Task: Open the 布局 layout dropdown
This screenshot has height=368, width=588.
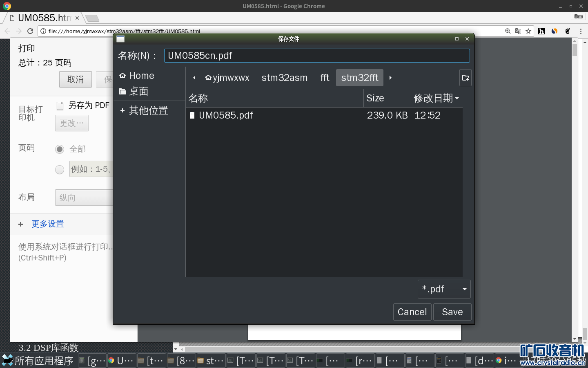Action: [x=84, y=198]
